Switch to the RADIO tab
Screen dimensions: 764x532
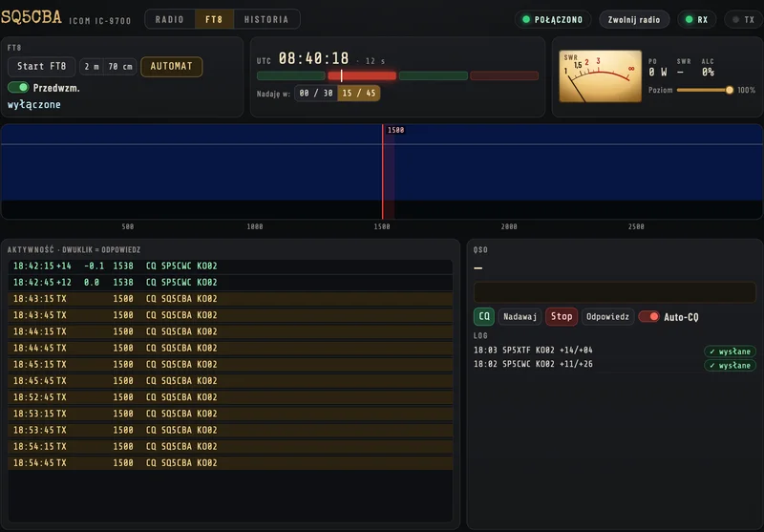[170, 19]
